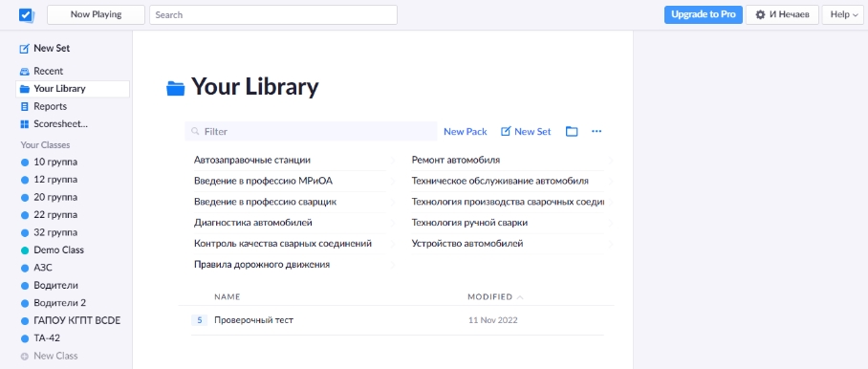Click the blue dot of АЗС class
The image size is (868, 369).
tap(24, 269)
